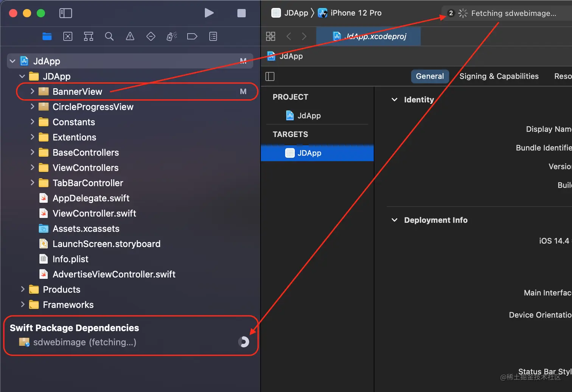
Task: Click the BannerView modified M badge
Action: tap(243, 92)
